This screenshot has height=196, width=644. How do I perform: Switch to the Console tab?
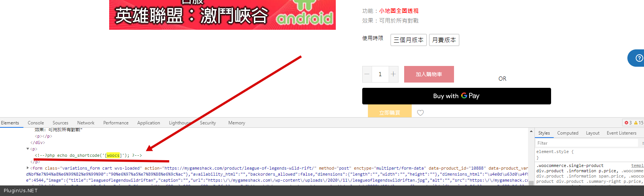tap(36, 123)
